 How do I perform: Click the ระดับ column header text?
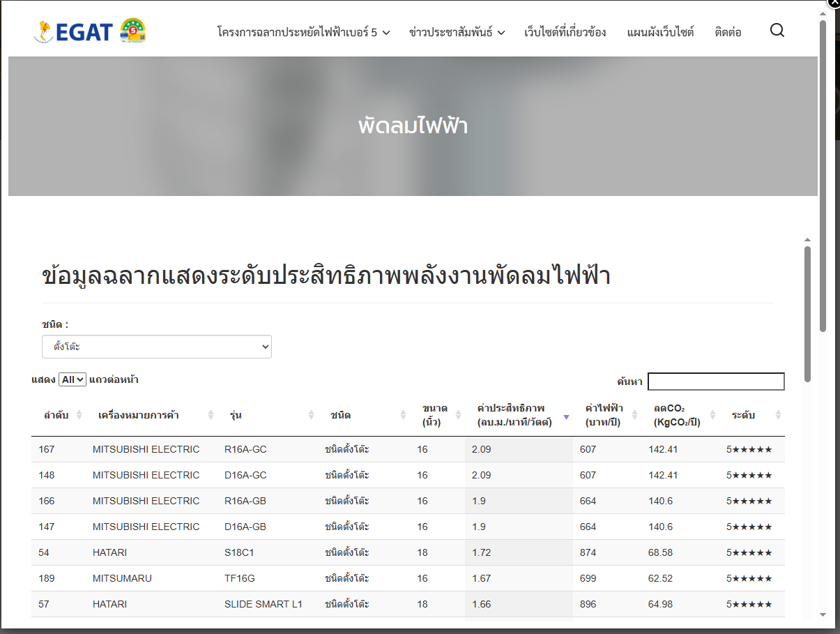click(743, 415)
